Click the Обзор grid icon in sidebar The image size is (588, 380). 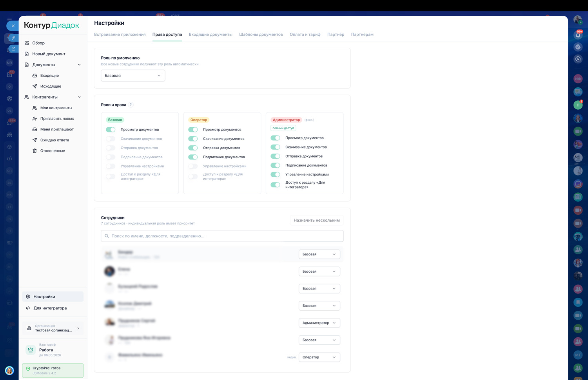pos(27,43)
